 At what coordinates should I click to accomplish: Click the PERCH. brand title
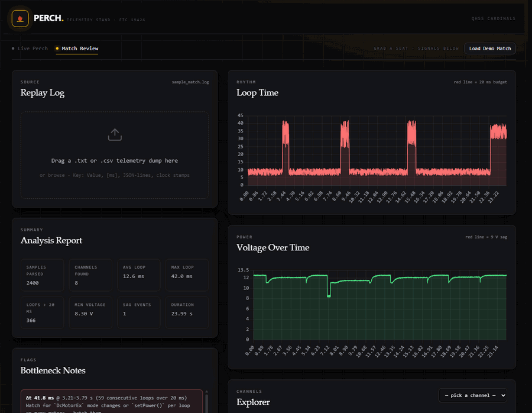pos(48,18)
